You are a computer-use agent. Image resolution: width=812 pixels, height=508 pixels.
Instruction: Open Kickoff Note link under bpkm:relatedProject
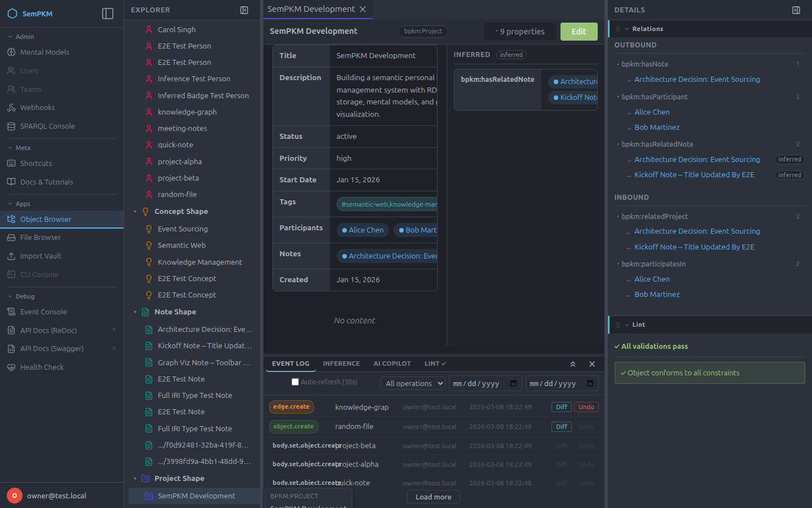point(694,247)
